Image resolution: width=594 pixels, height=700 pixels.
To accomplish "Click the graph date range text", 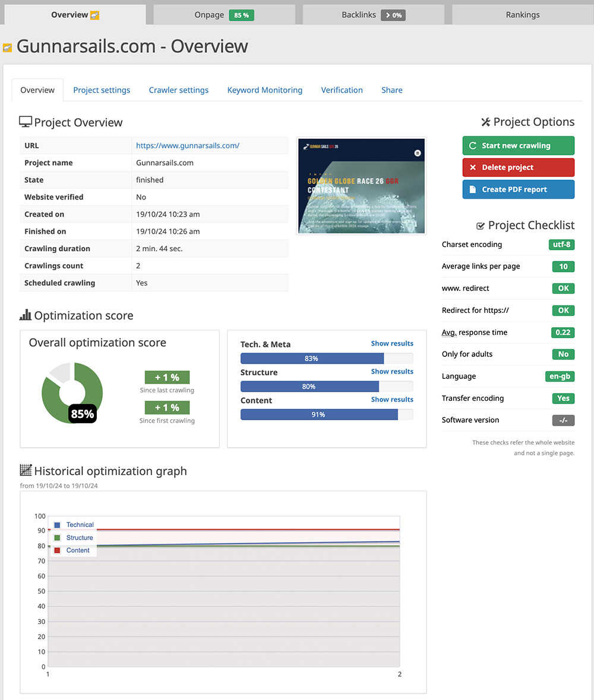I will (x=59, y=486).
